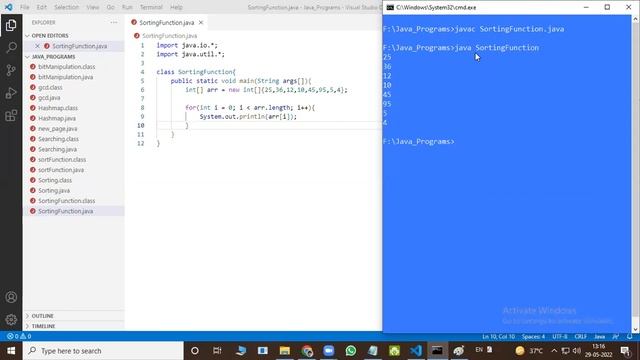Open Google Chrome from the taskbar
This screenshot has height=360, width=640.
(307, 351)
